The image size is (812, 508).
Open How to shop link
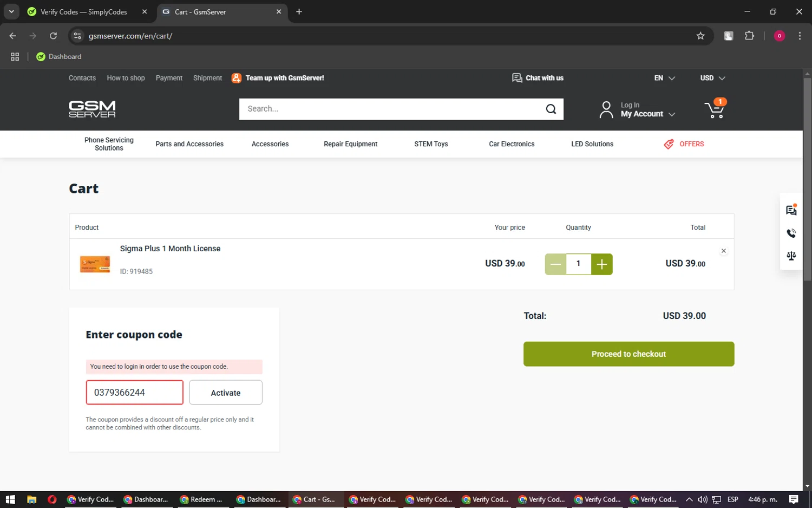[126, 78]
